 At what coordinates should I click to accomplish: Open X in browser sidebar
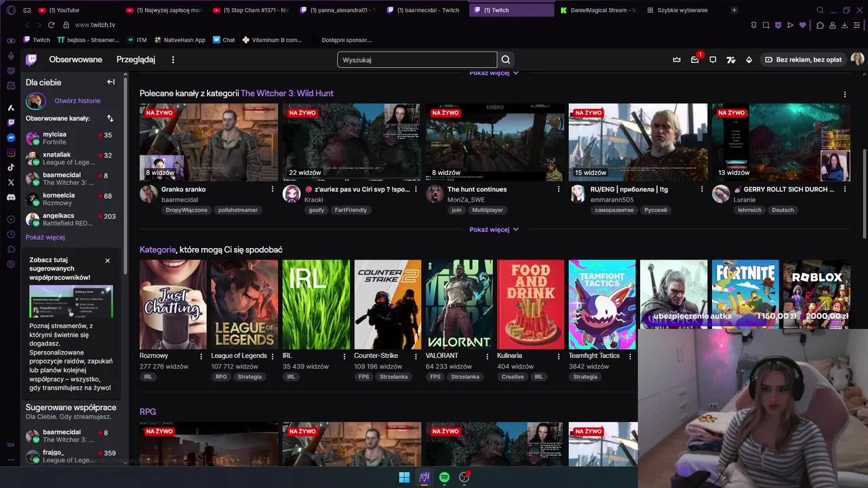pos(11,182)
